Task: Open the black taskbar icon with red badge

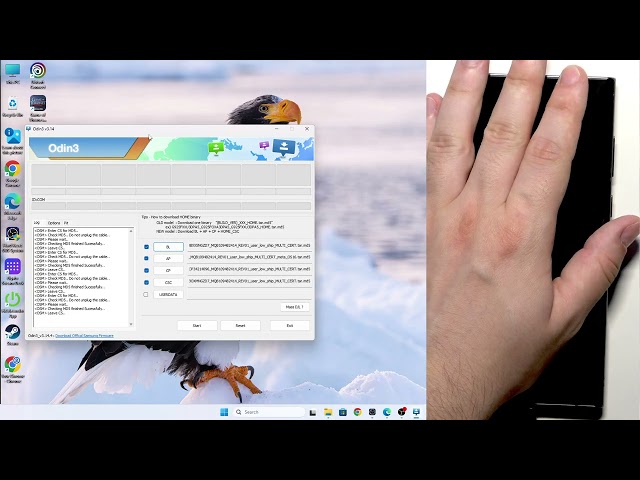Action: pyautogui.click(x=402, y=412)
